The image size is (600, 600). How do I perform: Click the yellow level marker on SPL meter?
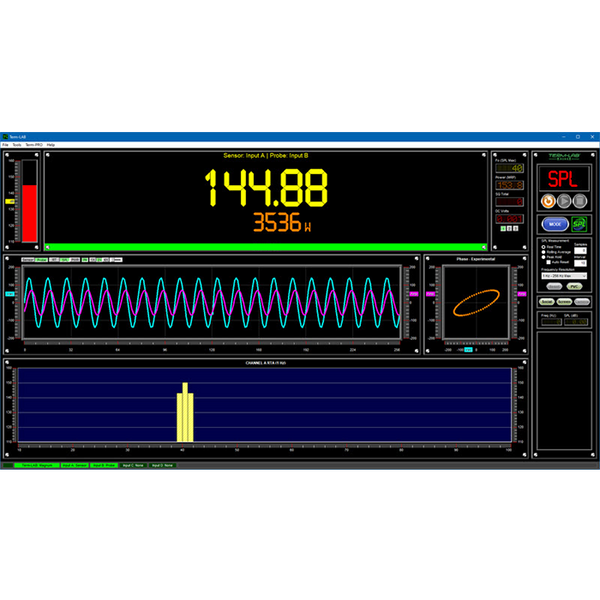click(11, 201)
